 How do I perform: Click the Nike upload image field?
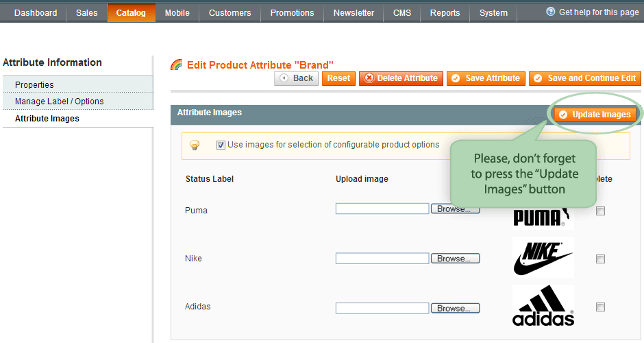382,259
